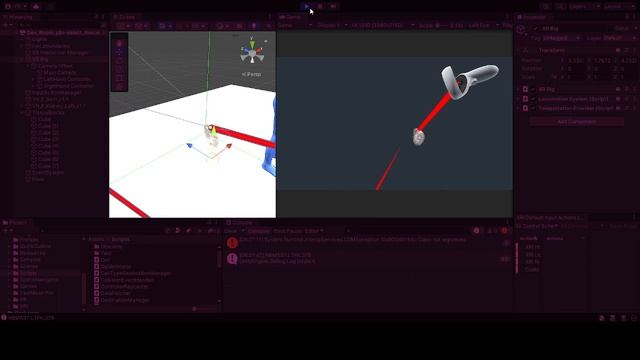Select the Rect tool in Scene overlay
Viewport: 640px width, 360px height.
[x=119, y=78]
